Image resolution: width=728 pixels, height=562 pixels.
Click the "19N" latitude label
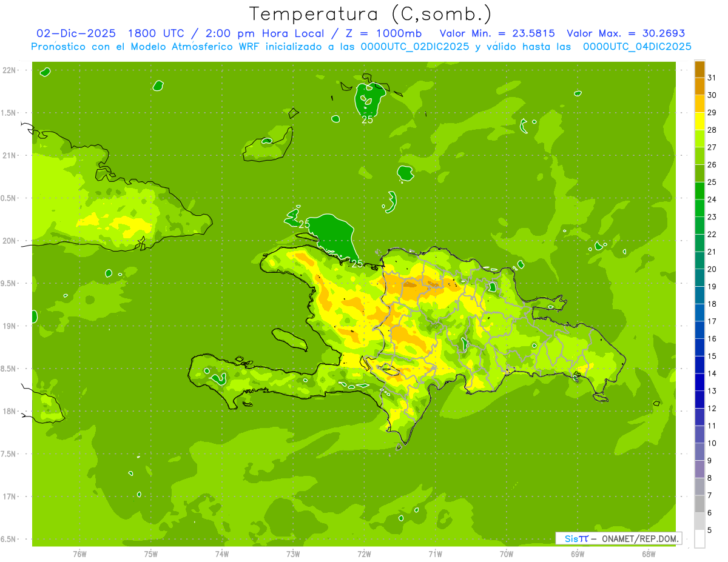9,326
